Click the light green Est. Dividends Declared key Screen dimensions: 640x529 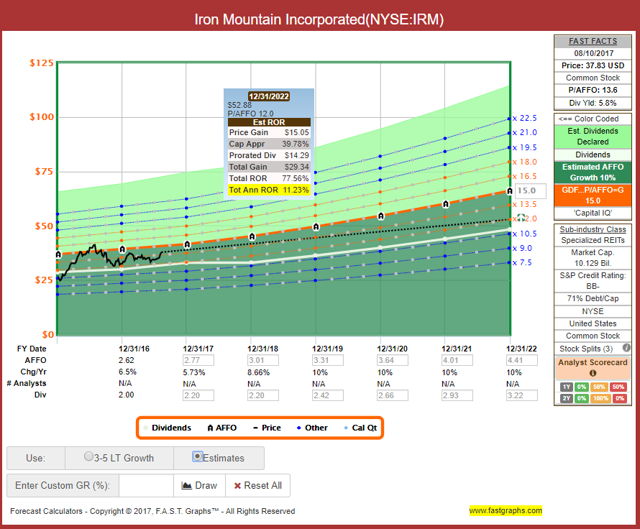click(593, 136)
